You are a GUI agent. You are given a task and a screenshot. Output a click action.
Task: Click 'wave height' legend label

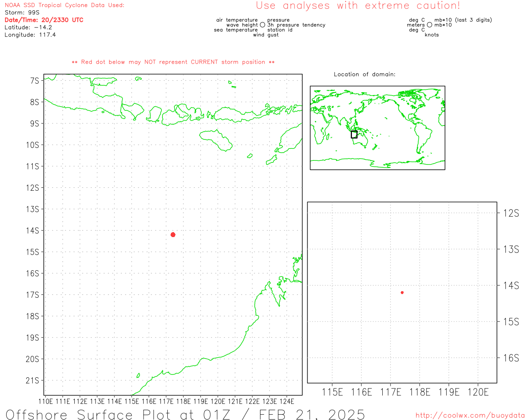[242, 25]
